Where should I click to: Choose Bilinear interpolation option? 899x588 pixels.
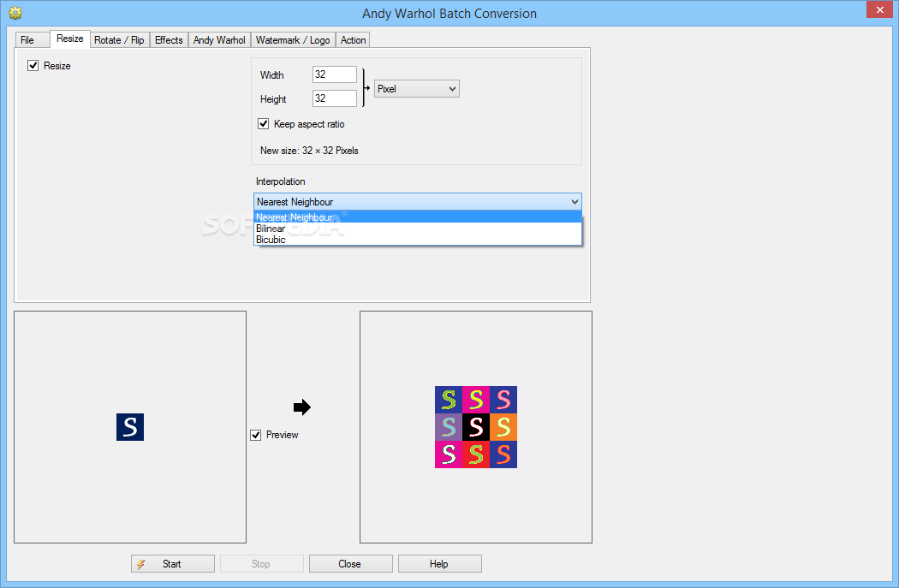[418, 229]
